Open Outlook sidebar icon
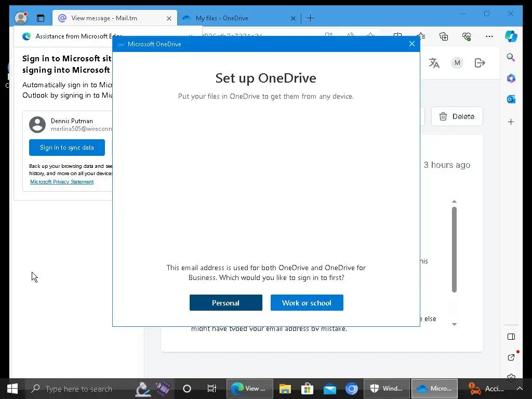The height and width of the screenshot is (399, 532). pos(511,99)
